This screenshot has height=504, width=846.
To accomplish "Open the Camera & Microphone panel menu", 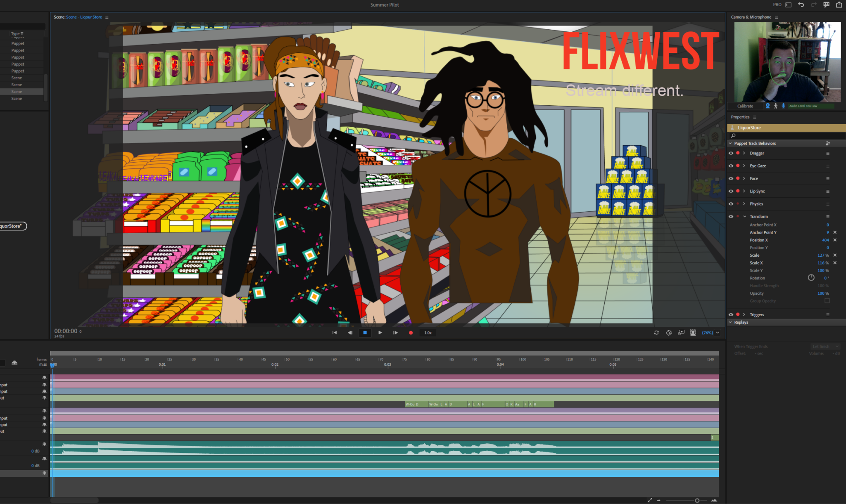I will [x=776, y=17].
